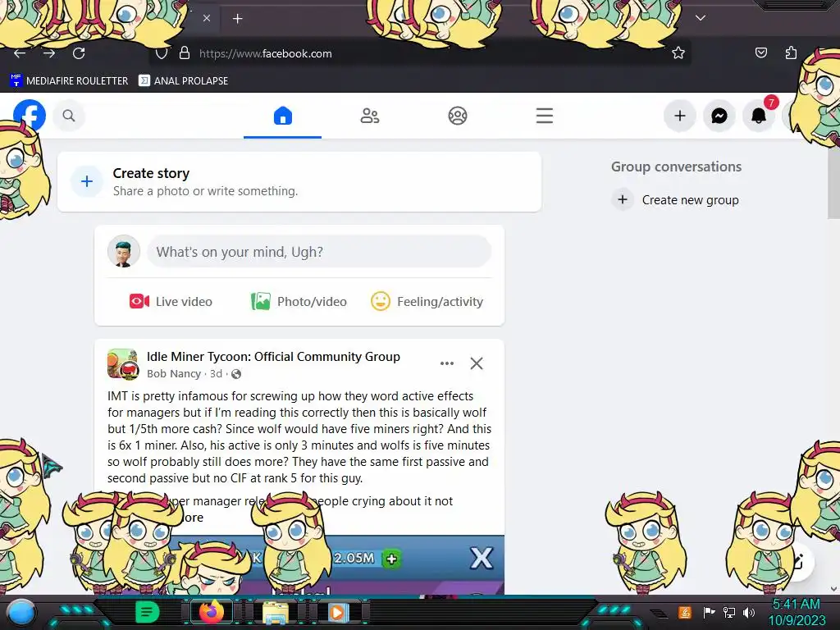Choose Photo/video for a post
The height and width of the screenshot is (630, 840).
[299, 302]
